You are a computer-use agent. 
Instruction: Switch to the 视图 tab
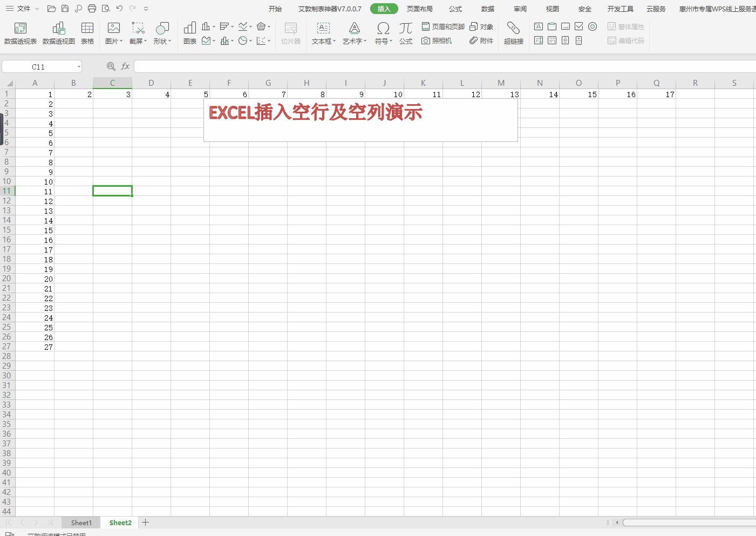point(553,9)
